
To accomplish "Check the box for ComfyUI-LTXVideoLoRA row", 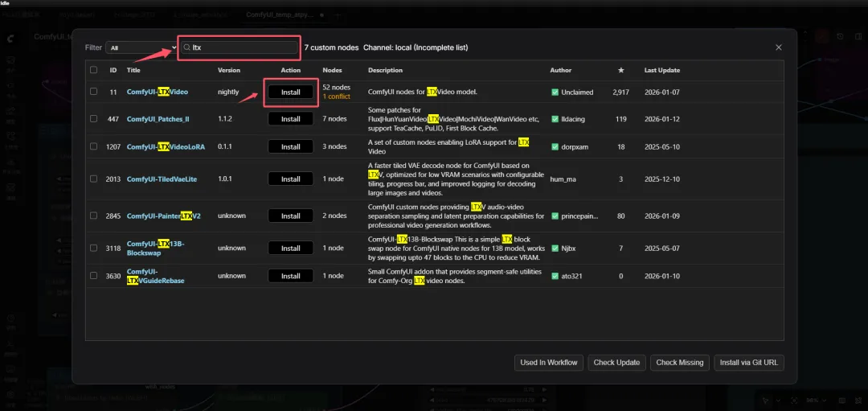I will pos(93,146).
